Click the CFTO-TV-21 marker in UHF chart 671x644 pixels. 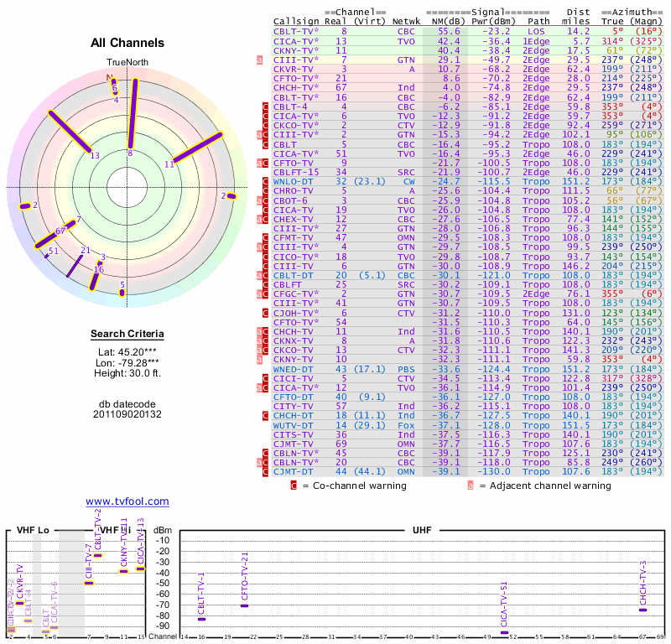tap(244, 605)
